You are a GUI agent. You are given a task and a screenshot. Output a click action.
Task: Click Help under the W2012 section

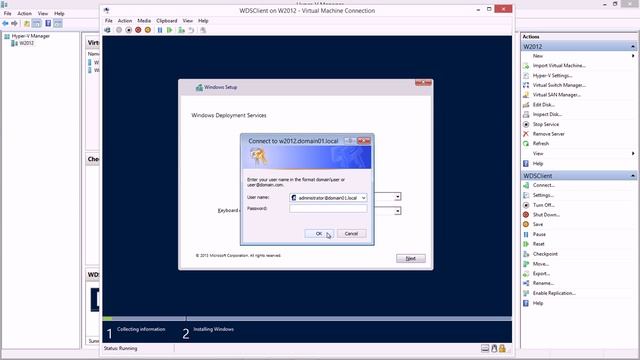pyautogui.click(x=538, y=164)
